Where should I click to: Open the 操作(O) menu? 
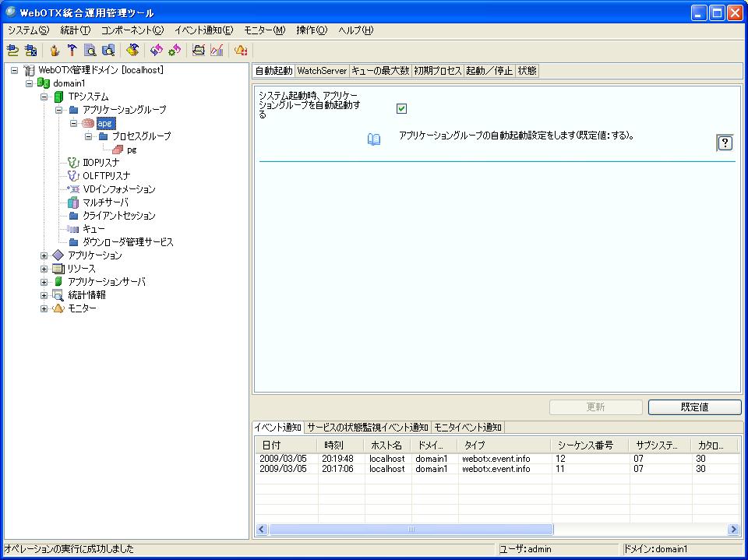(311, 30)
